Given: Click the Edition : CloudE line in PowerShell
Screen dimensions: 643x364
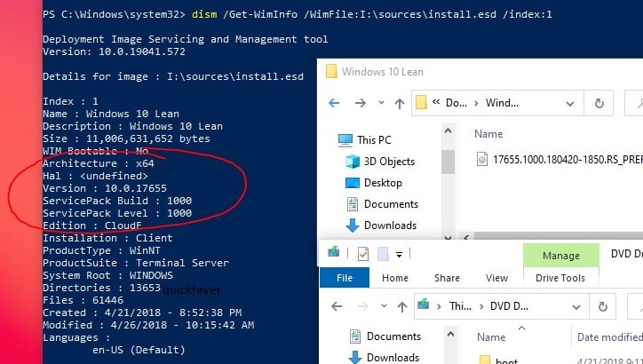Looking at the screenshot, I should pos(91,226).
